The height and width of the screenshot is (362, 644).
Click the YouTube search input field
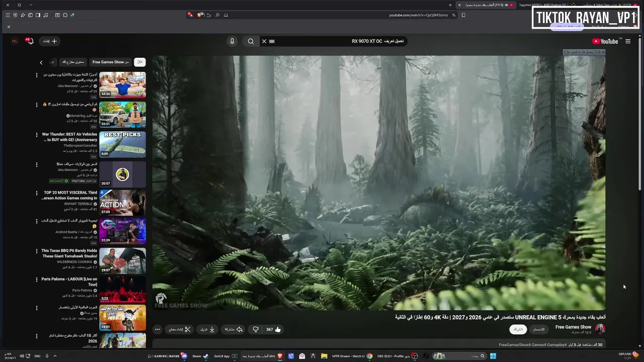pyautogui.click(x=337, y=41)
